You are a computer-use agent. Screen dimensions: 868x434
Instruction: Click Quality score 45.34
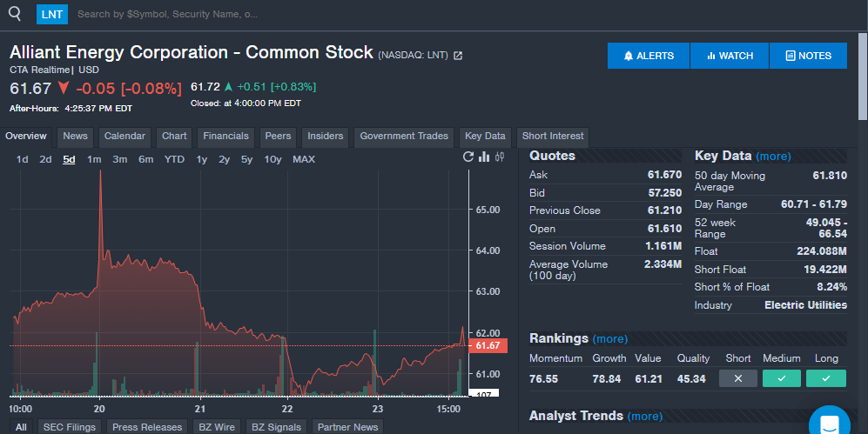pyautogui.click(x=691, y=379)
